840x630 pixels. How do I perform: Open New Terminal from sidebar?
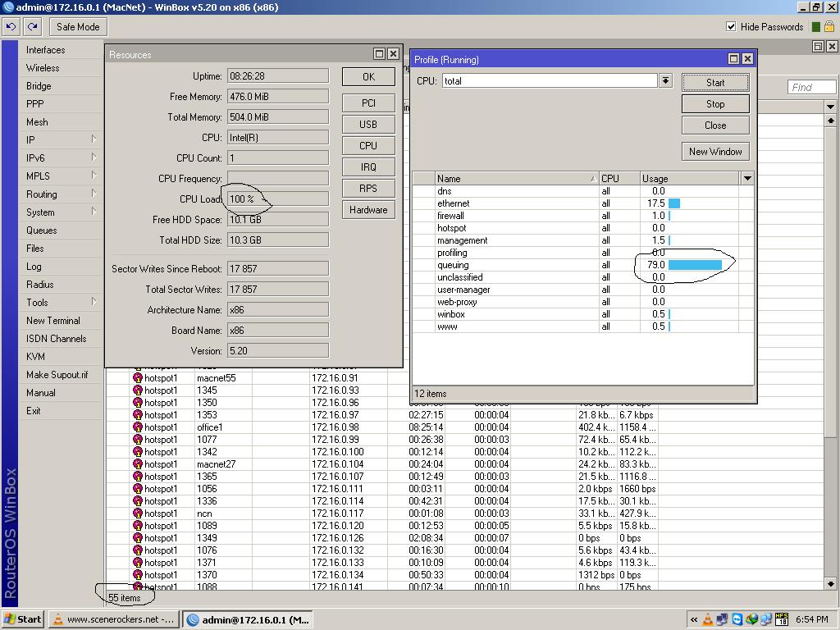pyautogui.click(x=53, y=321)
